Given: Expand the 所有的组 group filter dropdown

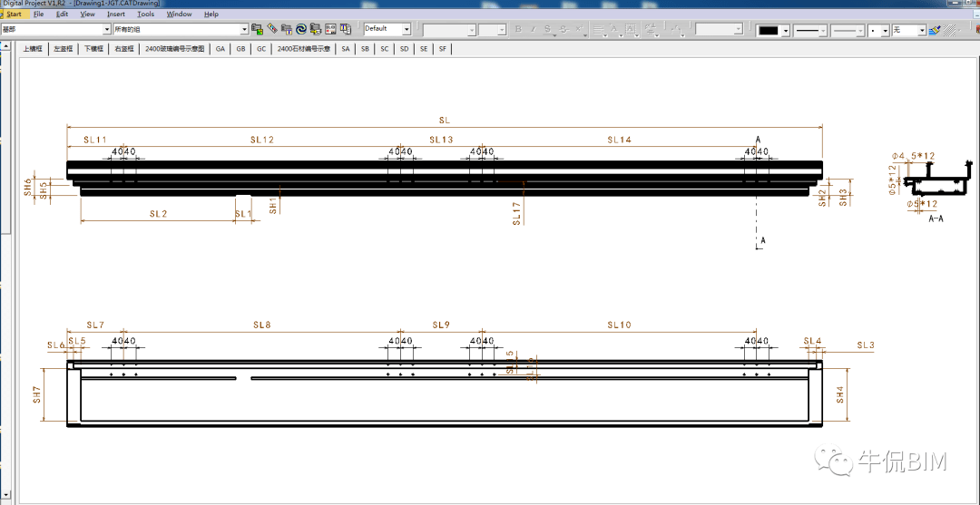Looking at the screenshot, I should click(244, 29).
